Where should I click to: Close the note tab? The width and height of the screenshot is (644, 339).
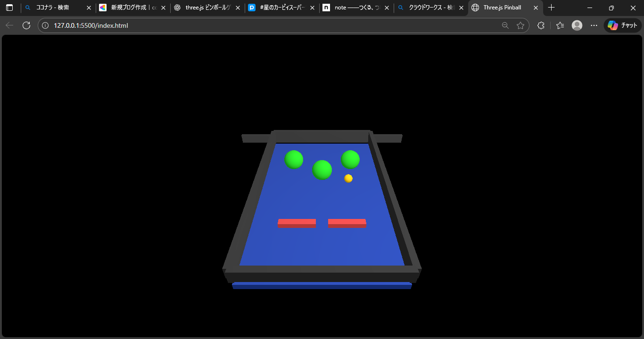click(387, 8)
